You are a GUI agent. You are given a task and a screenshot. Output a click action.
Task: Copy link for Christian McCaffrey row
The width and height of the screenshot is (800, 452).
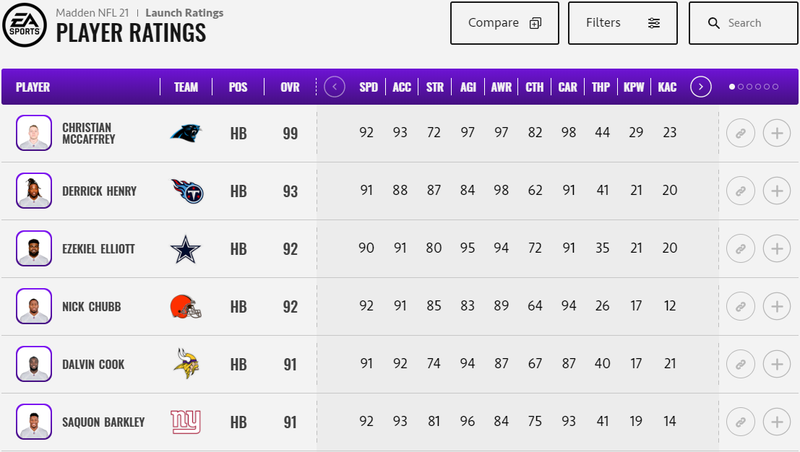740,133
